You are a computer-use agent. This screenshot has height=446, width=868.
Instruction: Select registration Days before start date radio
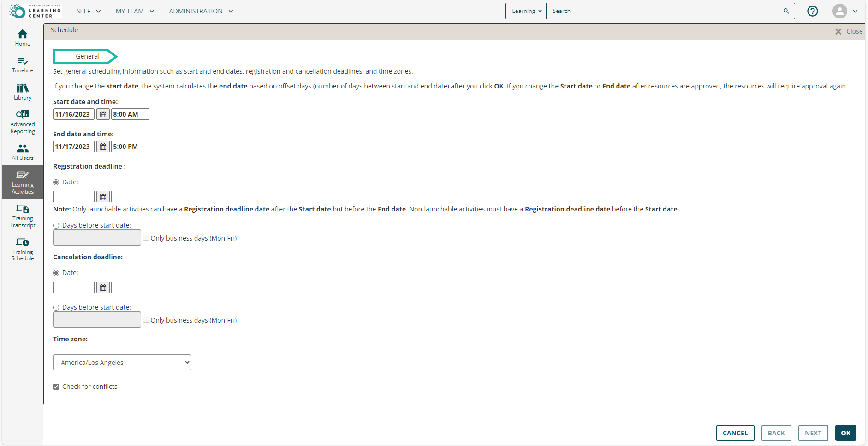tap(56, 226)
